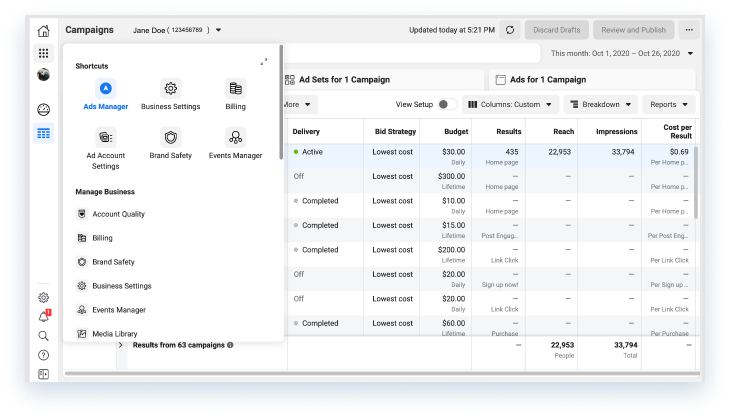Click Review and Publish button
This screenshot has height=417, width=730.
(634, 30)
